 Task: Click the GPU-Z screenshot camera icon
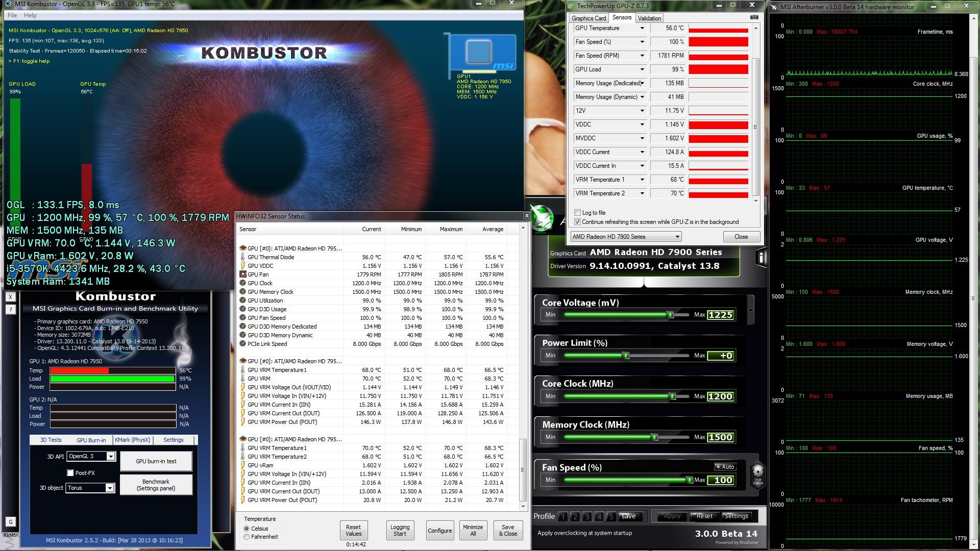(x=754, y=18)
